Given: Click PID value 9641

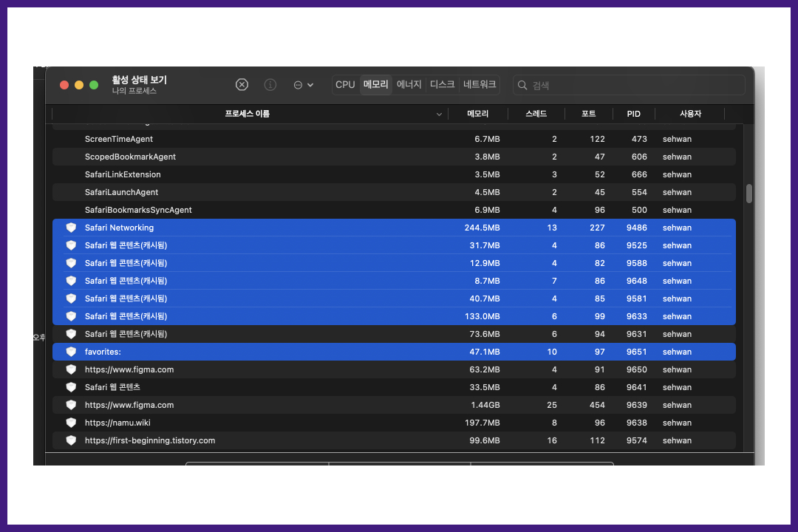Looking at the screenshot, I should pos(637,387).
